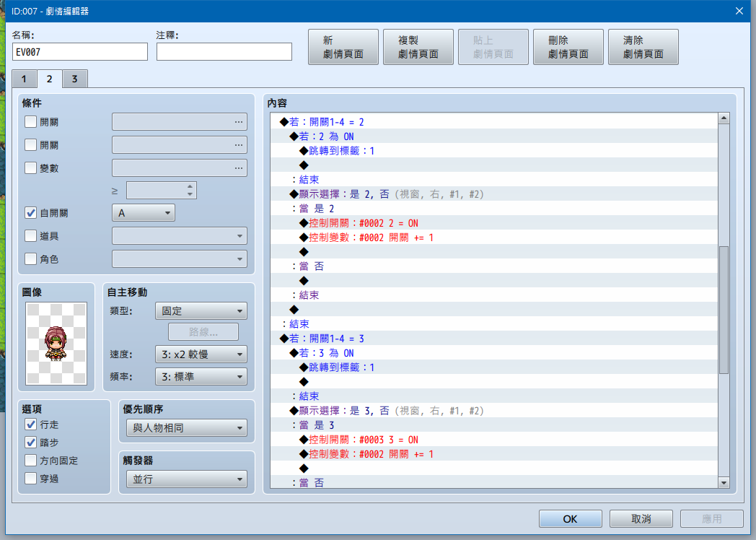Select the row 當 是 3
Screen dimensions: 756x540
[x=493, y=425]
